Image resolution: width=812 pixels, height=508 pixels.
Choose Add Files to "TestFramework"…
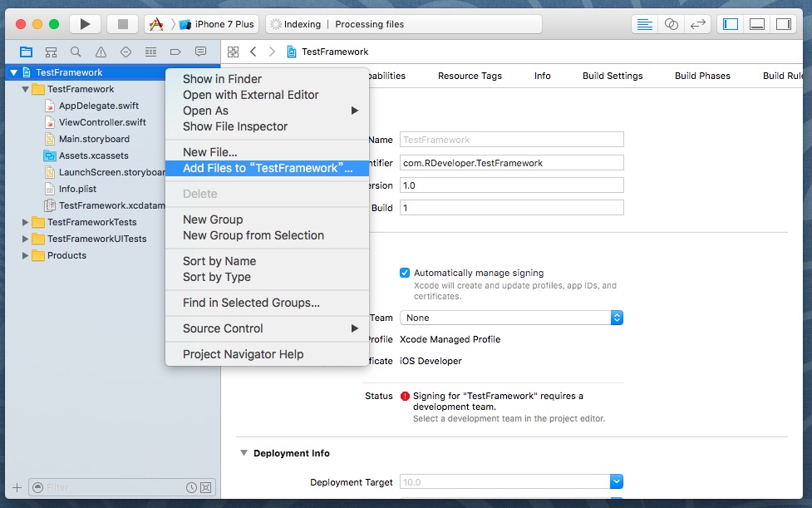[268, 168]
